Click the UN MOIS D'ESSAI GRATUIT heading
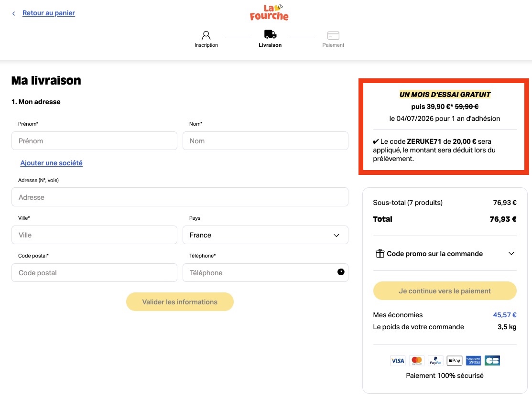The width and height of the screenshot is (532, 398). [445, 95]
